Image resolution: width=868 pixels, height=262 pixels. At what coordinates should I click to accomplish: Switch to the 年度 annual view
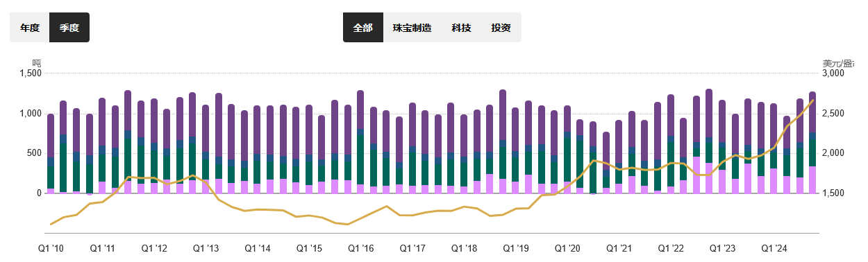click(30, 28)
